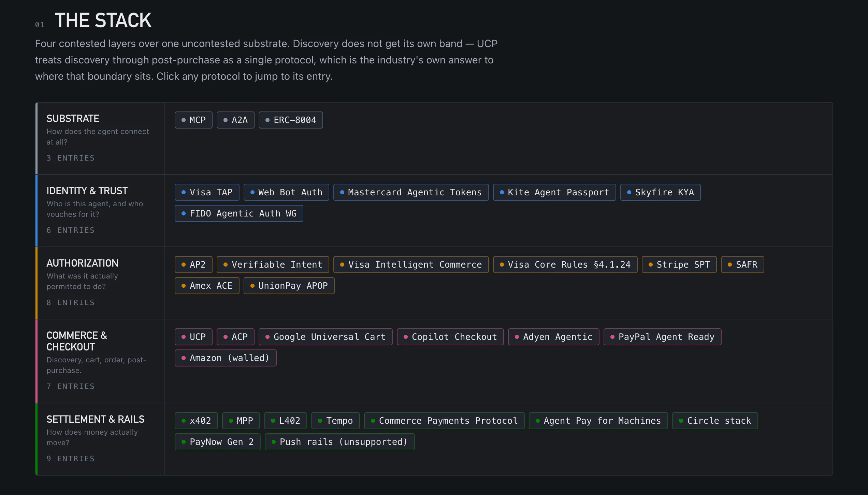The width and height of the screenshot is (868, 495).
Task: Select Visa Core Rules §4.1.24 chip
Action: coord(565,265)
